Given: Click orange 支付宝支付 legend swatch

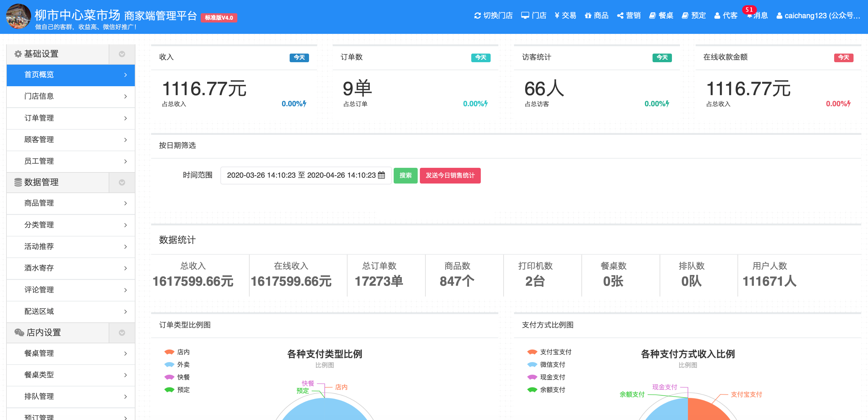Looking at the screenshot, I should point(532,352).
